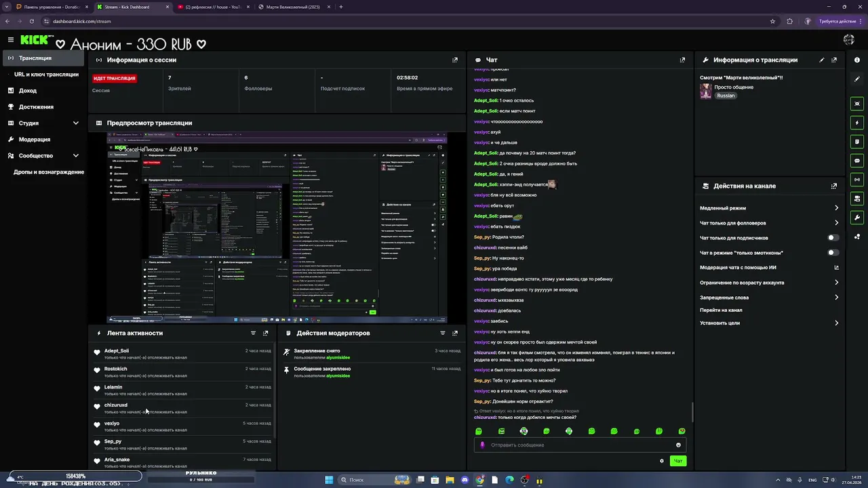The width and height of the screenshot is (868, 488).
Task: Toggle the note widget icon in right sidebar
Action: [857, 142]
